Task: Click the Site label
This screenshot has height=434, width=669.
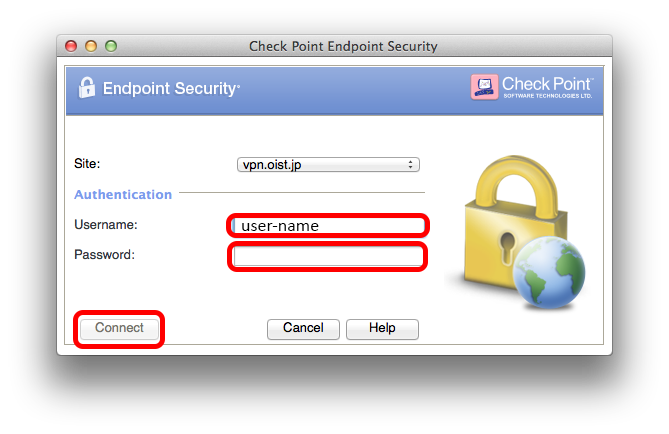Action: [88, 162]
